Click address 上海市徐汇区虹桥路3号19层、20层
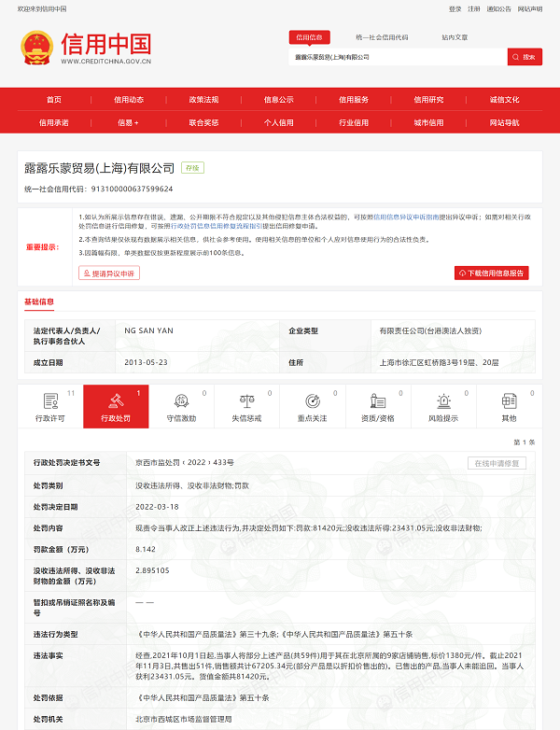This screenshot has width=560, height=730. pyautogui.click(x=439, y=362)
